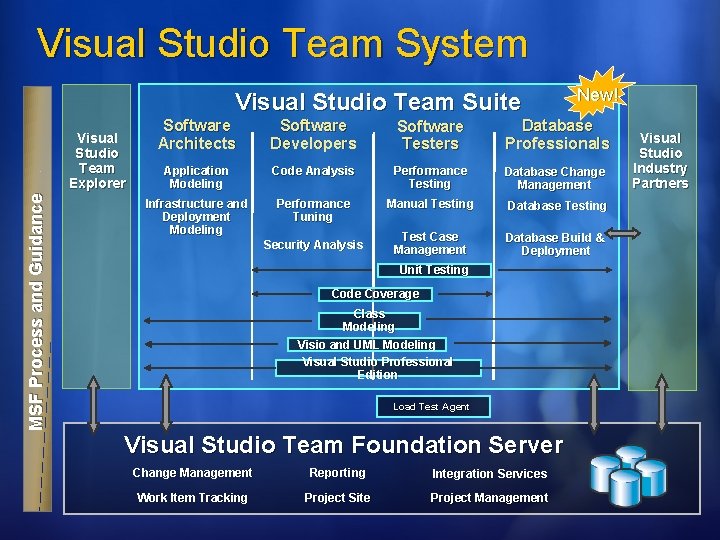Click Test Case Management text
This screenshot has height=540, width=720.
(x=430, y=243)
